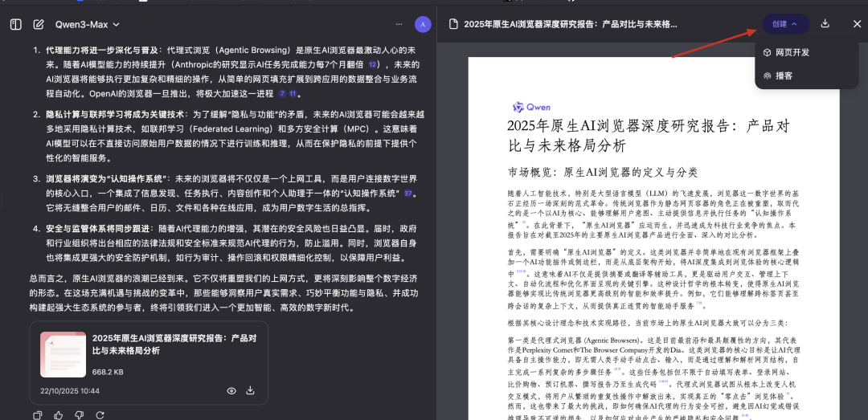The image size is (868, 420).
Task: Regenerate the response
Action: (x=100, y=415)
